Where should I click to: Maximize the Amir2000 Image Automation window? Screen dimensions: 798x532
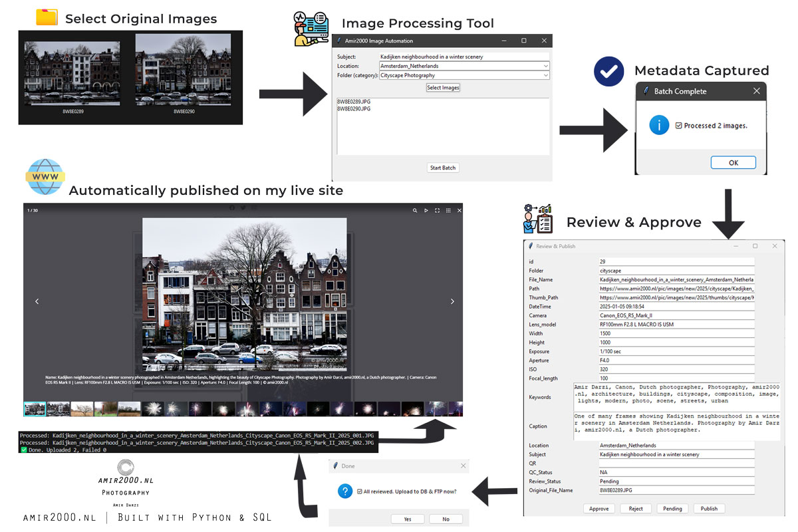pos(523,41)
